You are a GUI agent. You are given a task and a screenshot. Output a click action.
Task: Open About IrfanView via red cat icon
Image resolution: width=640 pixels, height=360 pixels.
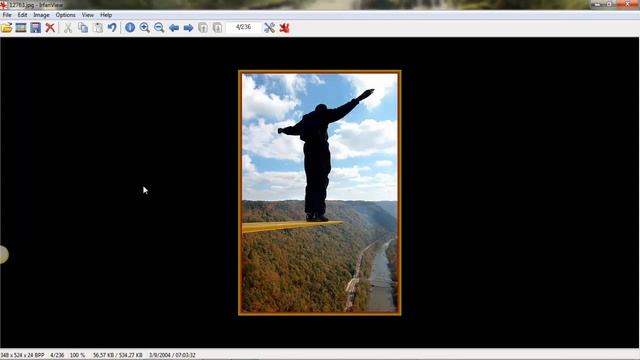(284, 27)
